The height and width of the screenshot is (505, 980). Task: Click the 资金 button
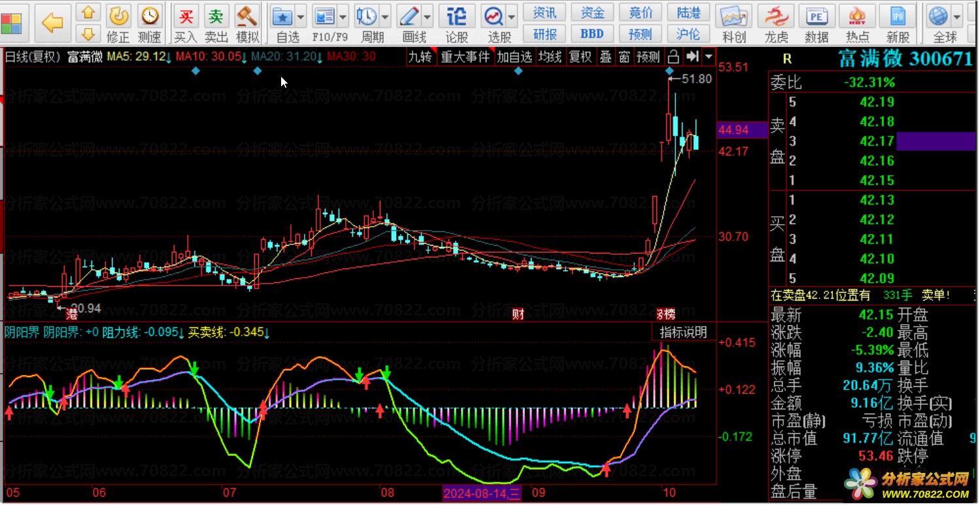592,12
